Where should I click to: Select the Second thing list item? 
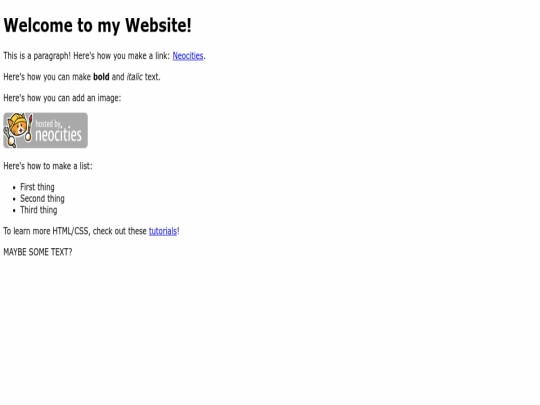coord(42,199)
